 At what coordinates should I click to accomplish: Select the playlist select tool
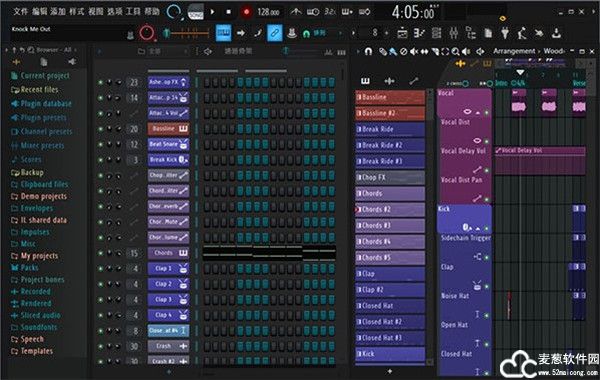coord(445,51)
